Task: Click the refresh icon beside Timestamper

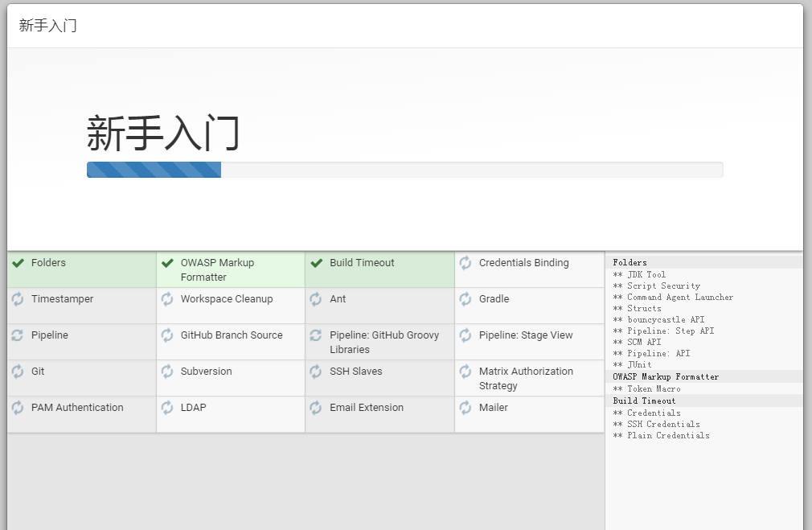Action: [18, 299]
